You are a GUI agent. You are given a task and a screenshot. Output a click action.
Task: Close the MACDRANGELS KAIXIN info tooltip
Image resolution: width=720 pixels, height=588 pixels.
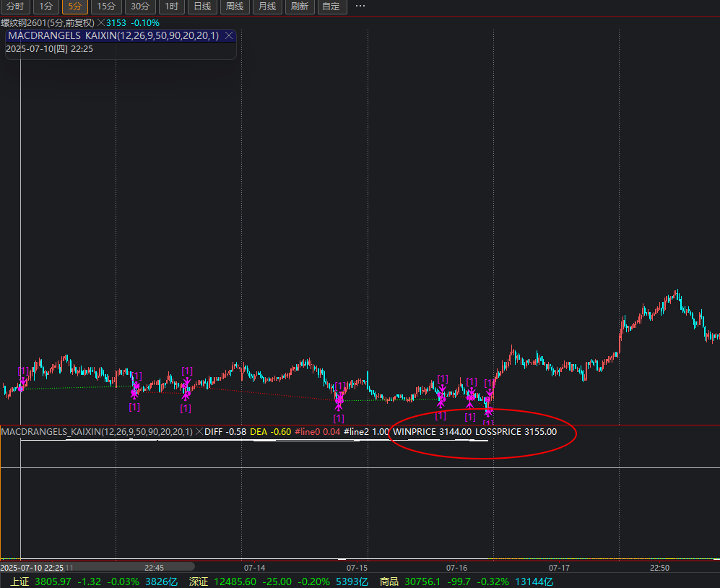tap(229, 35)
